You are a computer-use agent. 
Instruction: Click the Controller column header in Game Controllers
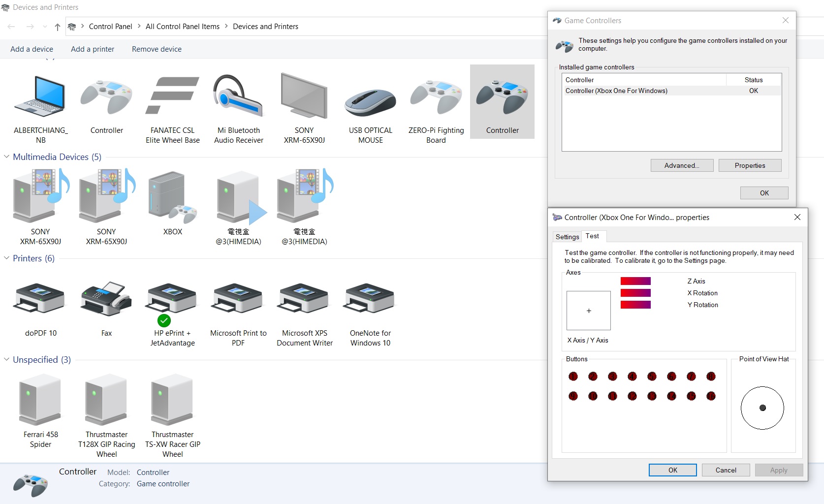pos(644,80)
